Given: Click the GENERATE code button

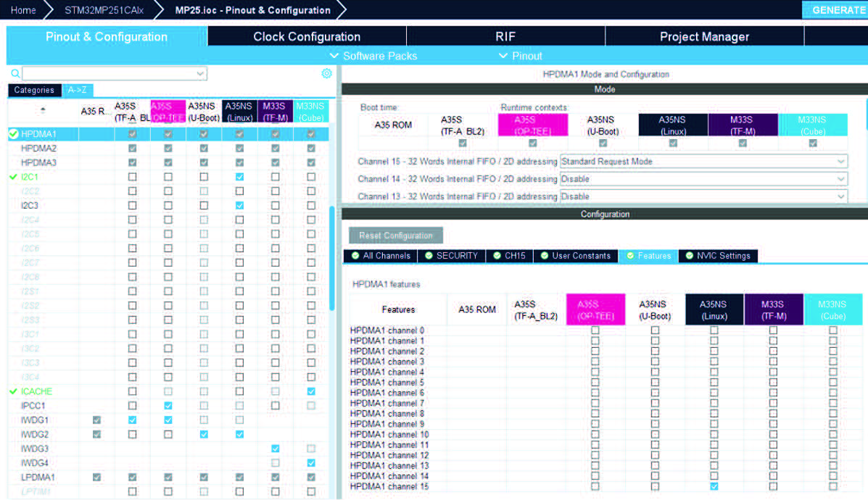Looking at the screenshot, I should (x=835, y=10).
